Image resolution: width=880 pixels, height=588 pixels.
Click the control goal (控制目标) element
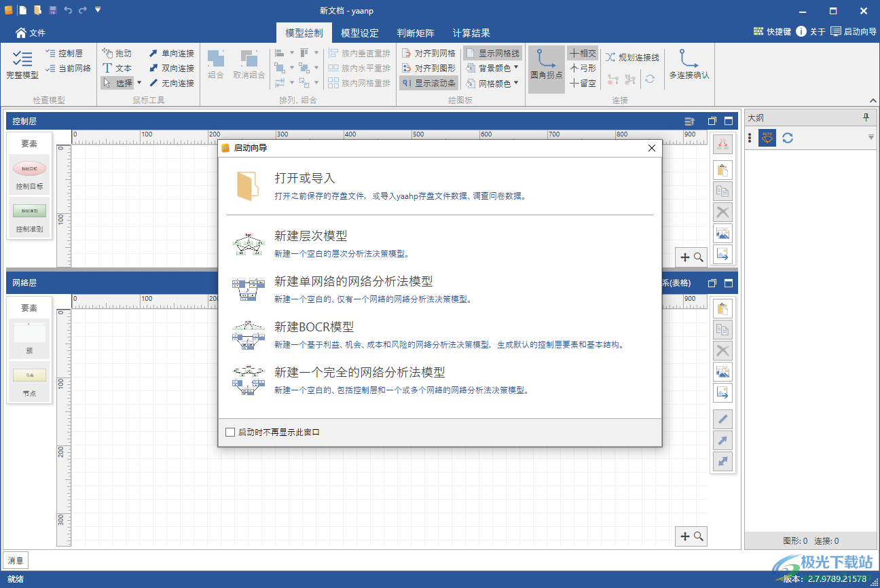tap(30, 174)
